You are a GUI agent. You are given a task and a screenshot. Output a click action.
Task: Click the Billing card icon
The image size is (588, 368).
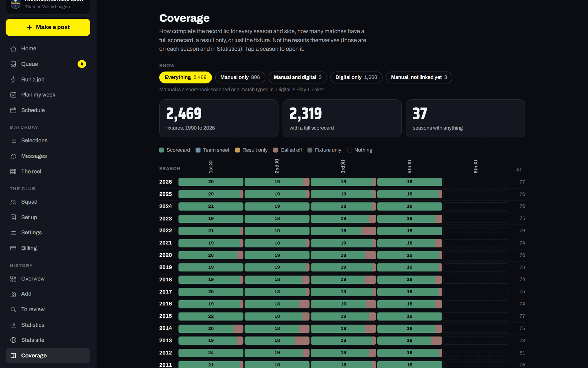pyautogui.click(x=13, y=248)
